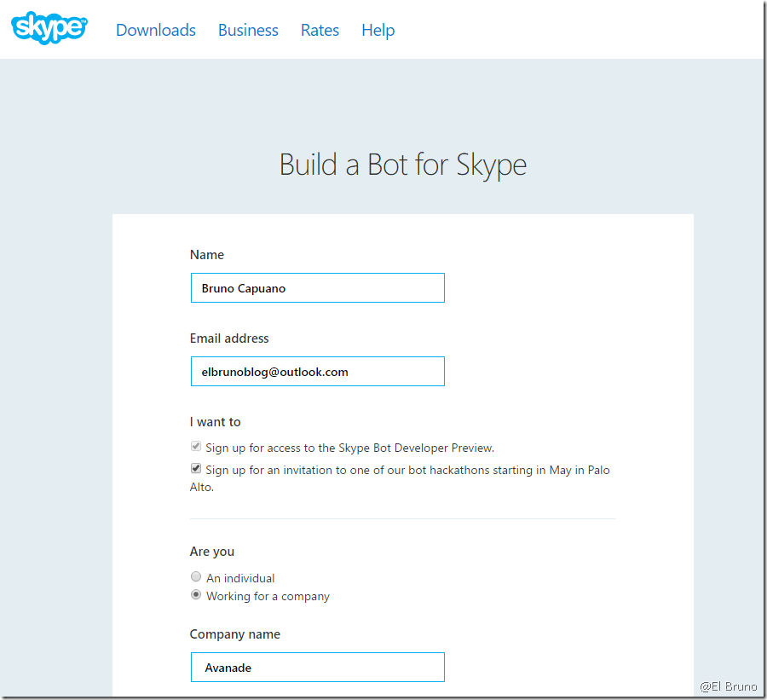This screenshot has width=767, height=700.
Task: Click into the Email address input field
Action: pos(317,372)
